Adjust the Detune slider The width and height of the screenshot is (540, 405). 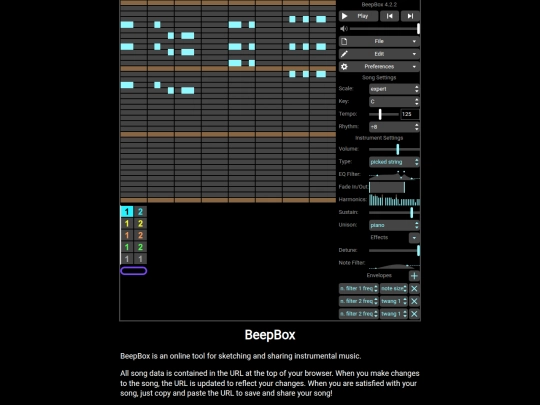click(x=394, y=250)
